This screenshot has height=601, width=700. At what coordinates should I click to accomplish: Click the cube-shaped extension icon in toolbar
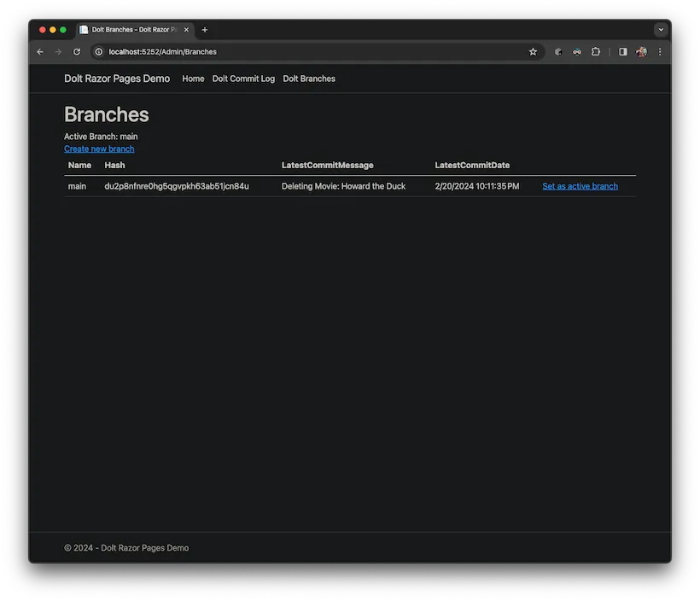click(x=557, y=51)
